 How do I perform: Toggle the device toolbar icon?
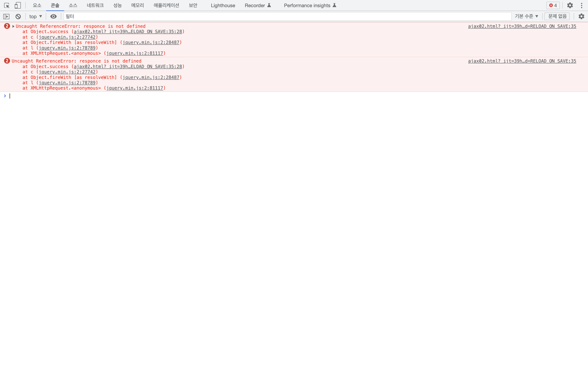(18, 5)
